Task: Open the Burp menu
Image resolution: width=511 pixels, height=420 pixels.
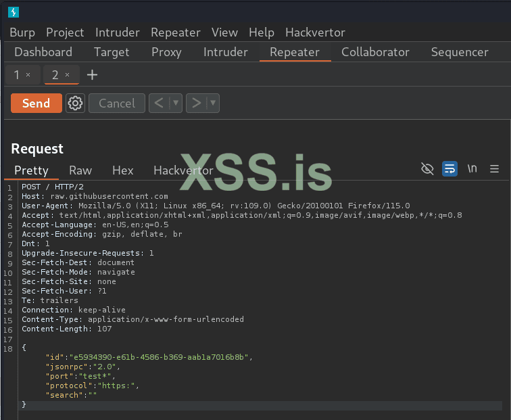Action: point(22,32)
